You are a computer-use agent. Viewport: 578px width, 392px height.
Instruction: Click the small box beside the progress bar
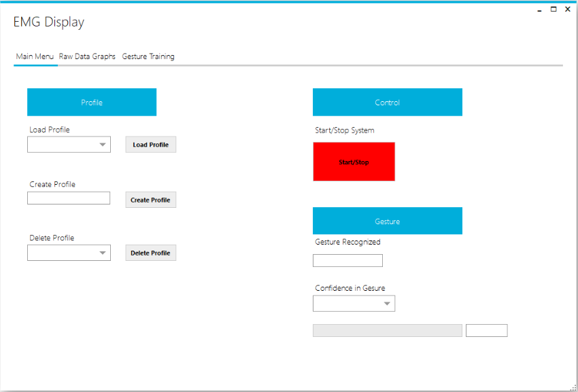tap(486, 331)
